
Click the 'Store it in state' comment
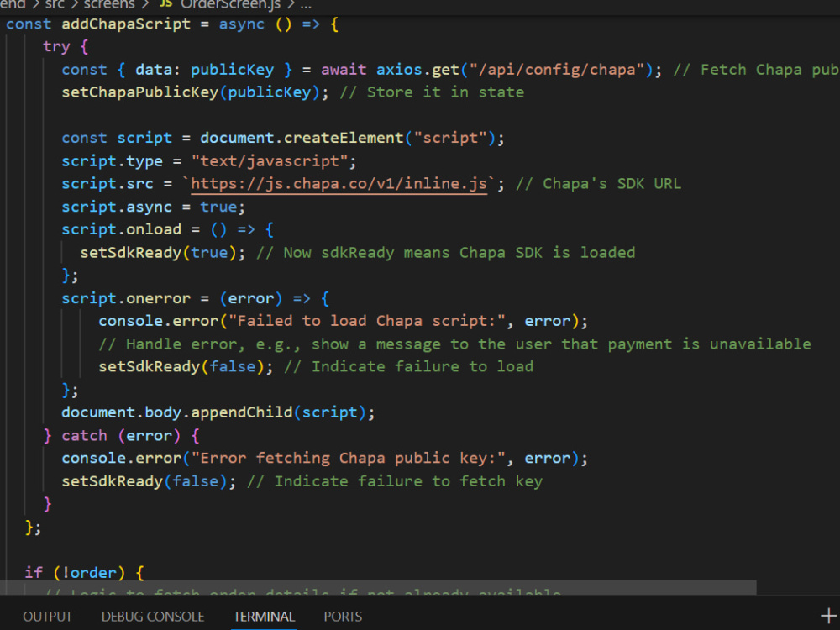click(x=432, y=92)
